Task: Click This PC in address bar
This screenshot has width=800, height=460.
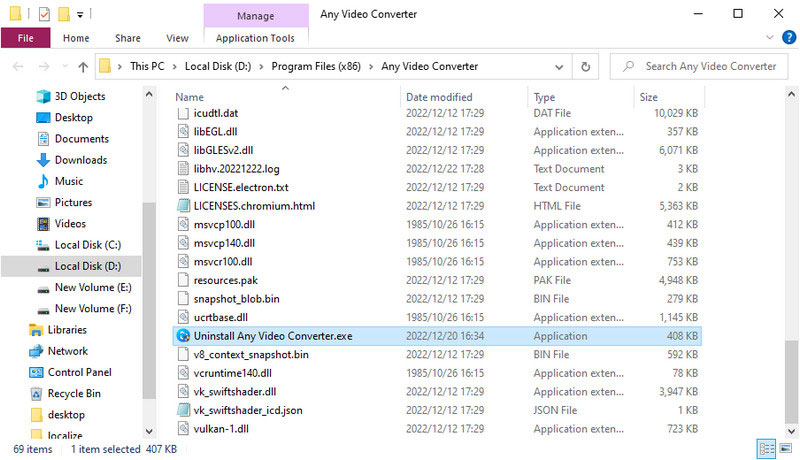Action: (147, 66)
